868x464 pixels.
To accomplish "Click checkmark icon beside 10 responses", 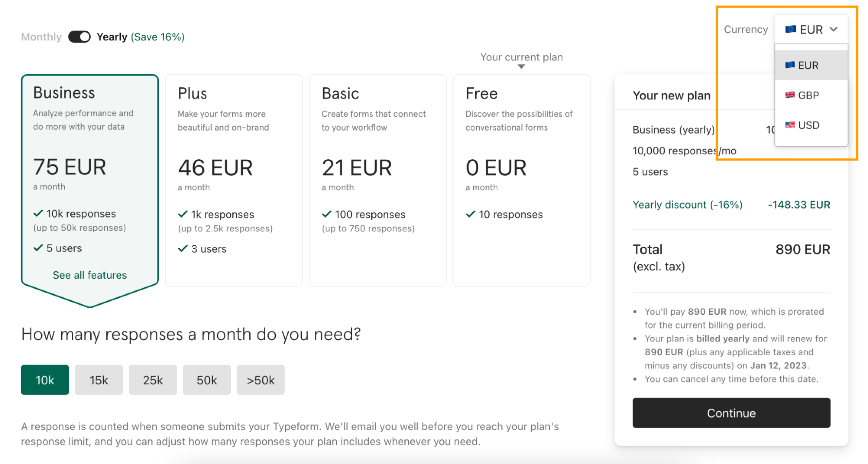I will click(470, 214).
